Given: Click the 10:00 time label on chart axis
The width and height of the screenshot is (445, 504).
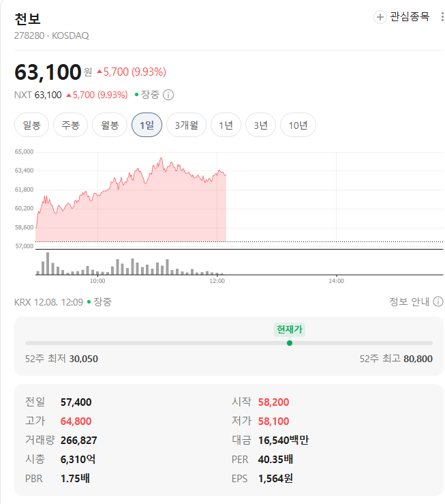Looking at the screenshot, I should click(x=97, y=281).
